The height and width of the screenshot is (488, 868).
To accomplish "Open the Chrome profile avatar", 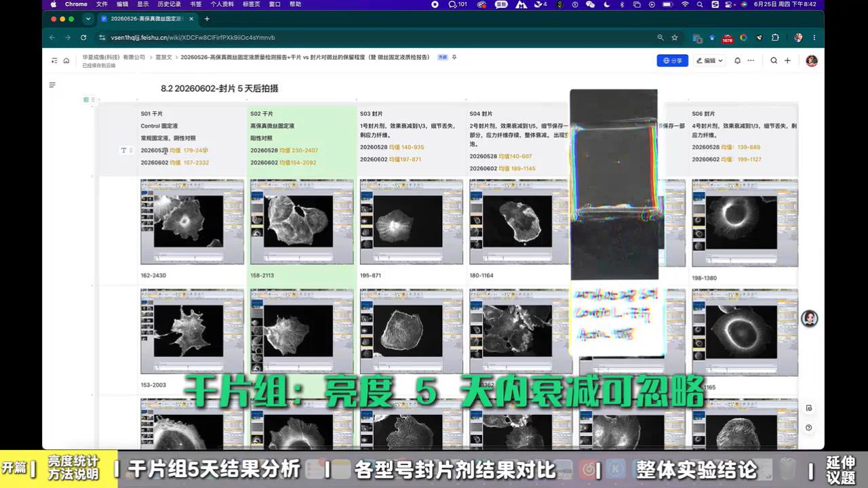I will (798, 37).
